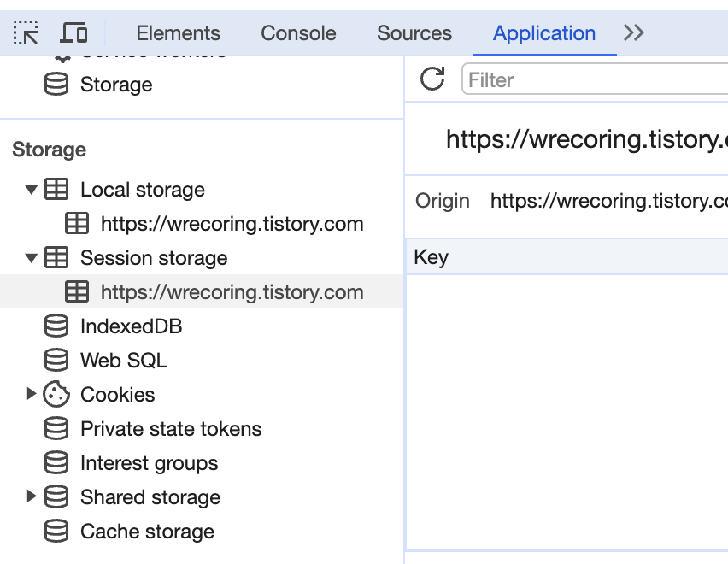Expand the Shared storage tree node

click(31, 496)
